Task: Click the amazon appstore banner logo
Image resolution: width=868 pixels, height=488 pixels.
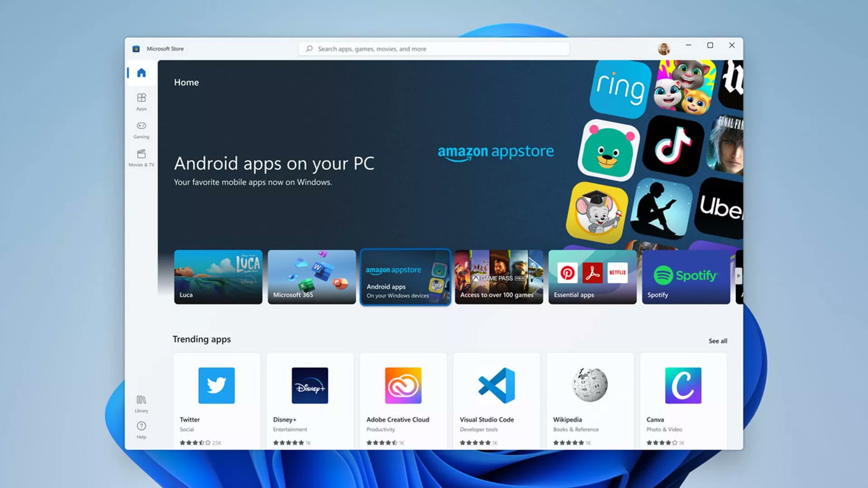Action: pyautogui.click(x=495, y=152)
